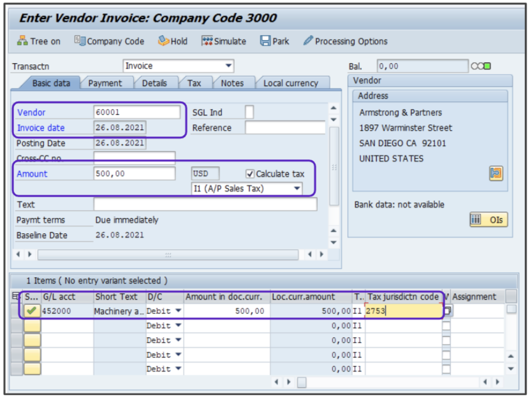Click the vendor details icon below address

point(496,173)
